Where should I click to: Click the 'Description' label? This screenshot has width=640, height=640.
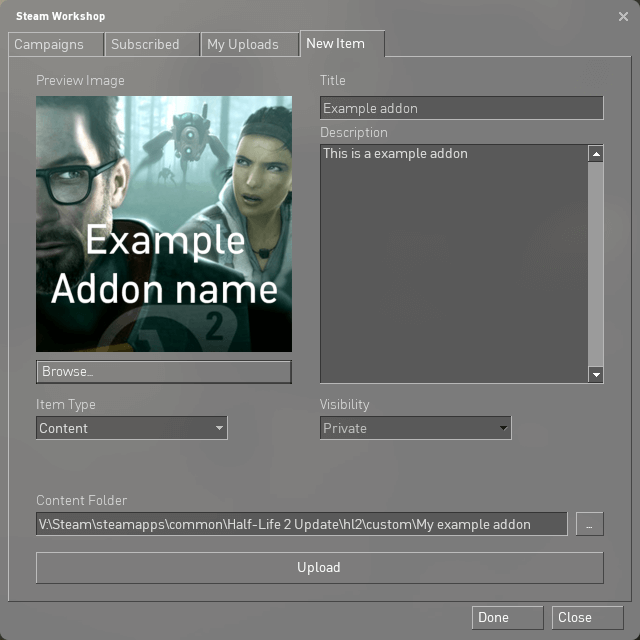[353, 133]
